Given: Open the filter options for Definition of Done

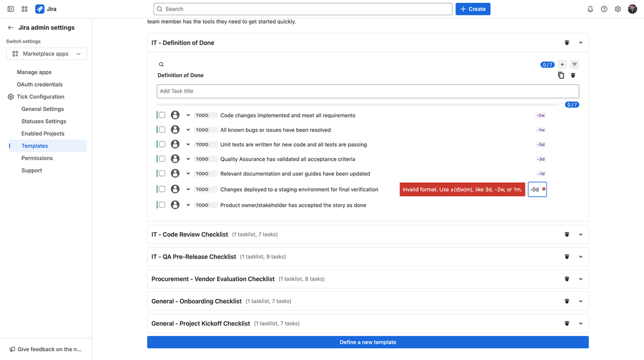Looking at the screenshot, I should (x=574, y=64).
